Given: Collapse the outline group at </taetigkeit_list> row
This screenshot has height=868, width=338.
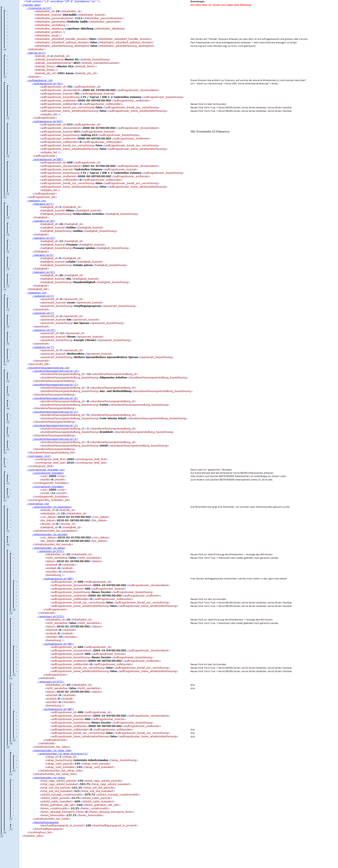Looking at the screenshot, I should click(x=5, y=289).
